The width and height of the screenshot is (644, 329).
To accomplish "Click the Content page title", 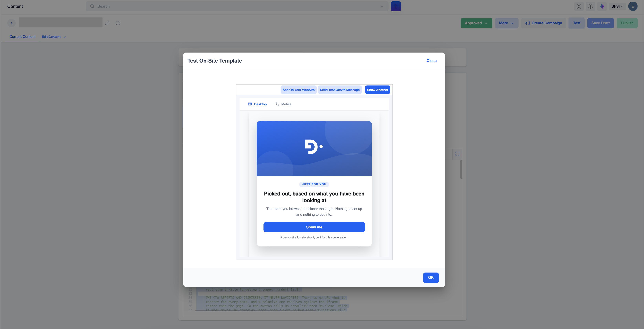I will coord(15,6).
